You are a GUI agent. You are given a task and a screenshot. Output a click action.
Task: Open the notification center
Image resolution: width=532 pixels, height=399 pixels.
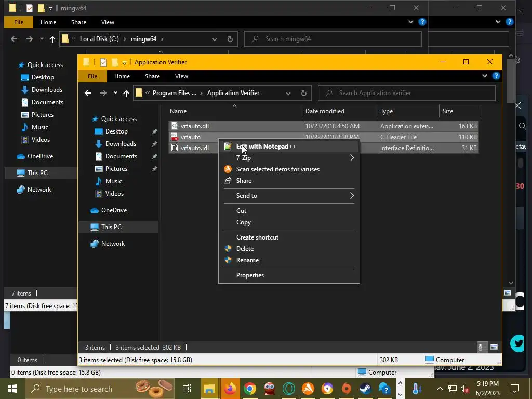(x=515, y=389)
